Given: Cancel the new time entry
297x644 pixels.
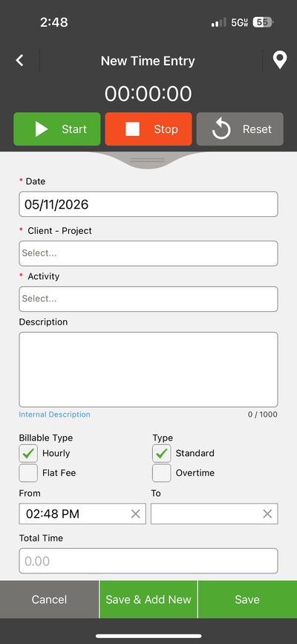Looking at the screenshot, I should tap(49, 599).
